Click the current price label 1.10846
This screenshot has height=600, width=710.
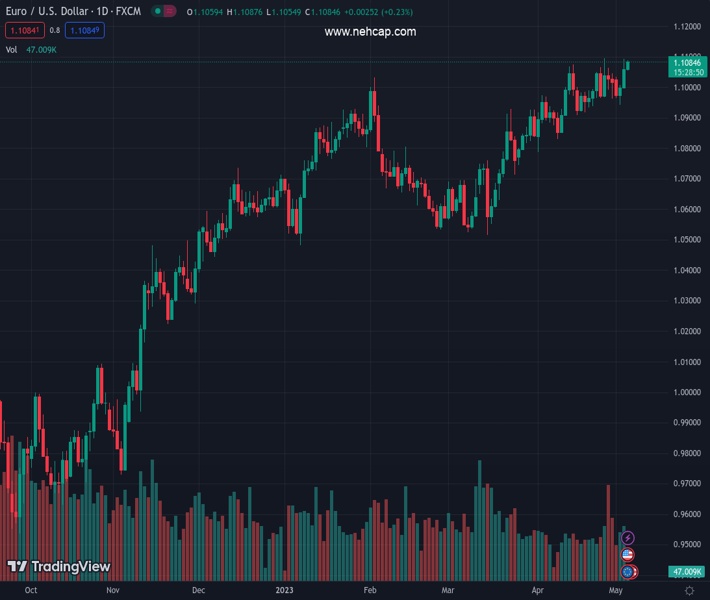pyautogui.click(x=686, y=62)
